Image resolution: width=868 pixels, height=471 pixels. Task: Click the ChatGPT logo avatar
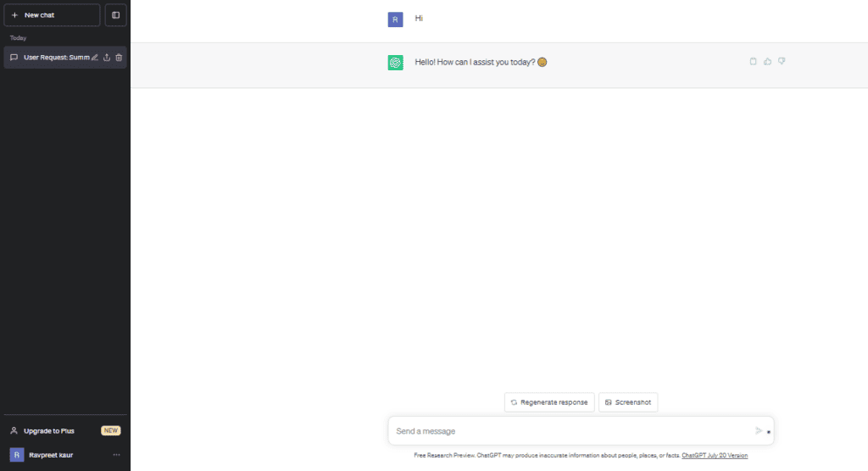tap(395, 63)
